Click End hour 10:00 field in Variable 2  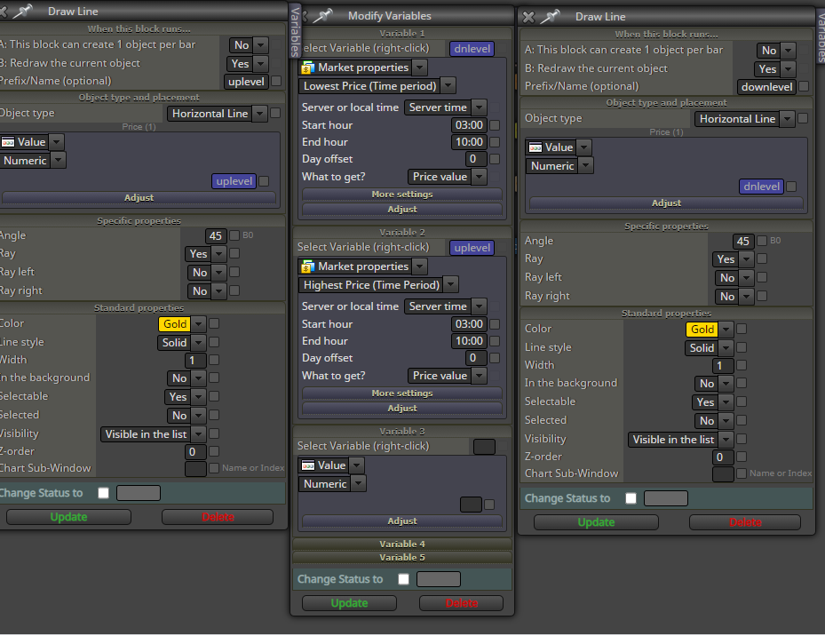(x=469, y=341)
